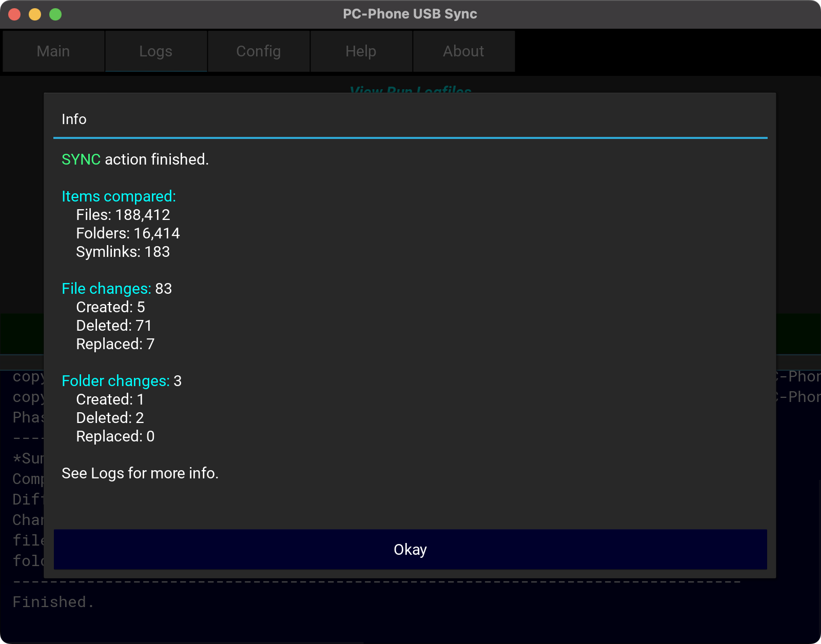Image resolution: width=821 pixels, height=644 pixels.
Task: Go to the Config tab
Action: tap(259, 51)
